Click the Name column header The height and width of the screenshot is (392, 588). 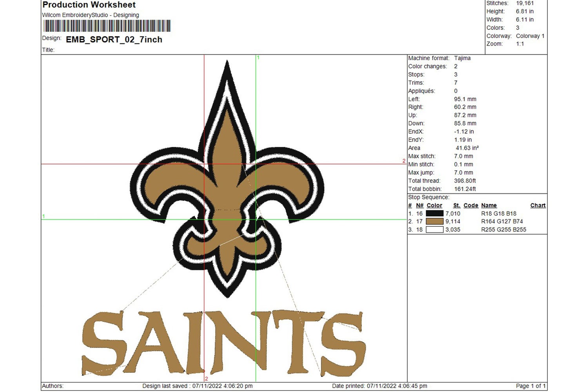(x=489, y=205)
